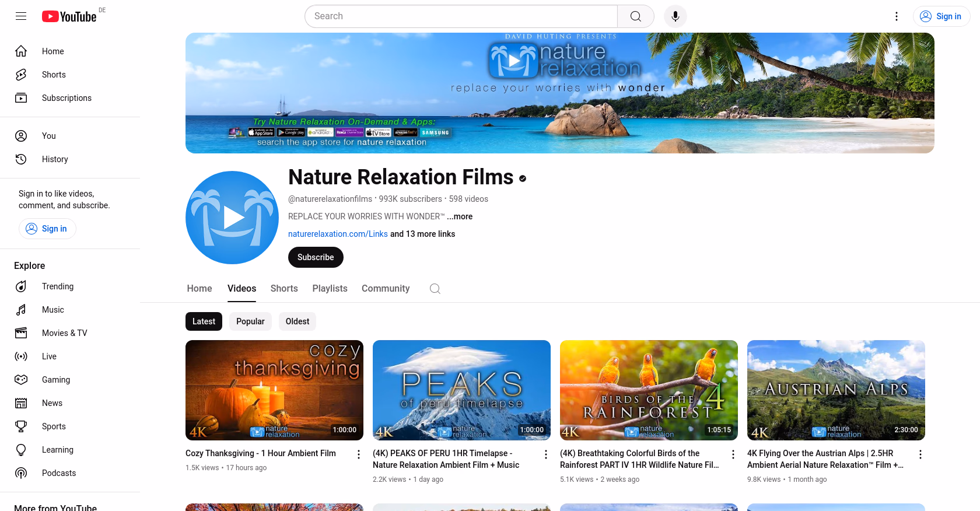Switch to channel Home tab

point(199,289)
